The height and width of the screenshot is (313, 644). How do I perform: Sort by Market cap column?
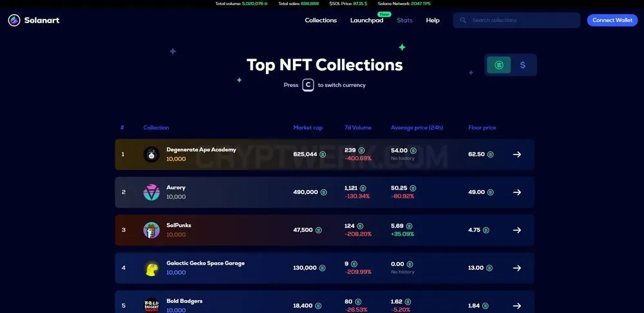tap(308, 128)
